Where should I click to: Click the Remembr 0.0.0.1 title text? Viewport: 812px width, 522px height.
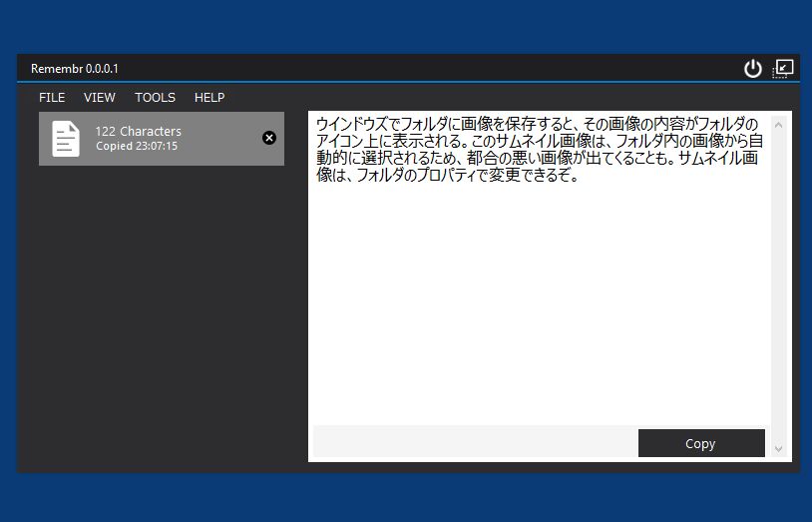(x=75, y=69)
